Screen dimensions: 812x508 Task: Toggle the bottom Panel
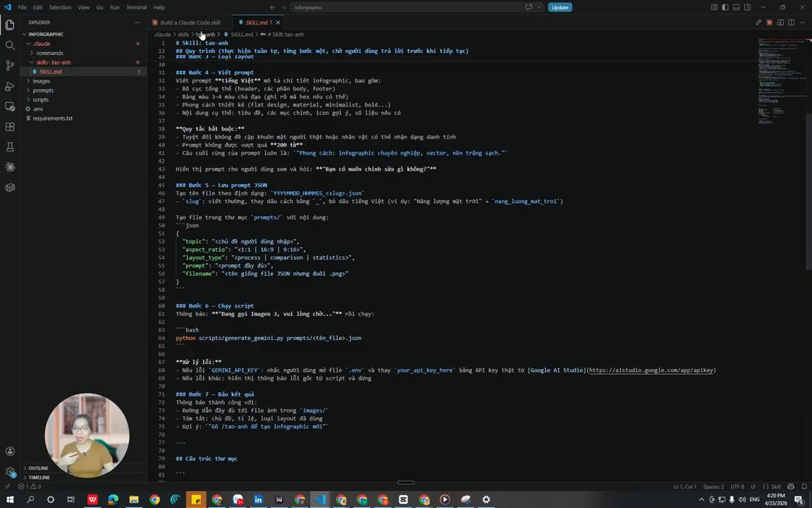(x=736, y=7)
